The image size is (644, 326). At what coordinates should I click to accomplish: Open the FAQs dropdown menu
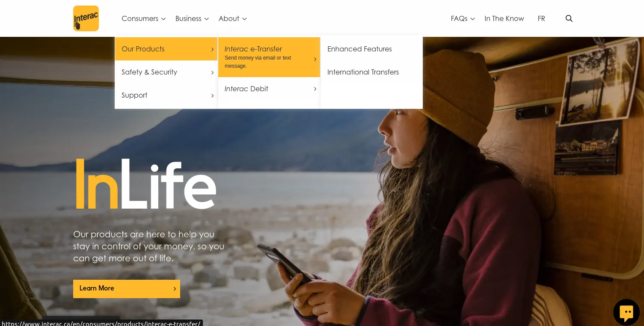pos(463,18)
